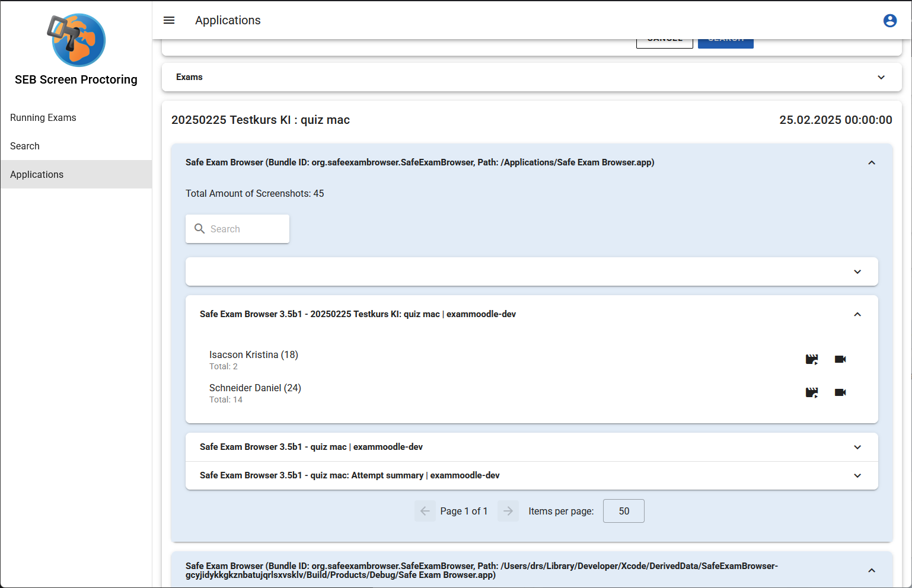Click the 'Items per page:' label
912x588 pixels.
pos(561,511)
